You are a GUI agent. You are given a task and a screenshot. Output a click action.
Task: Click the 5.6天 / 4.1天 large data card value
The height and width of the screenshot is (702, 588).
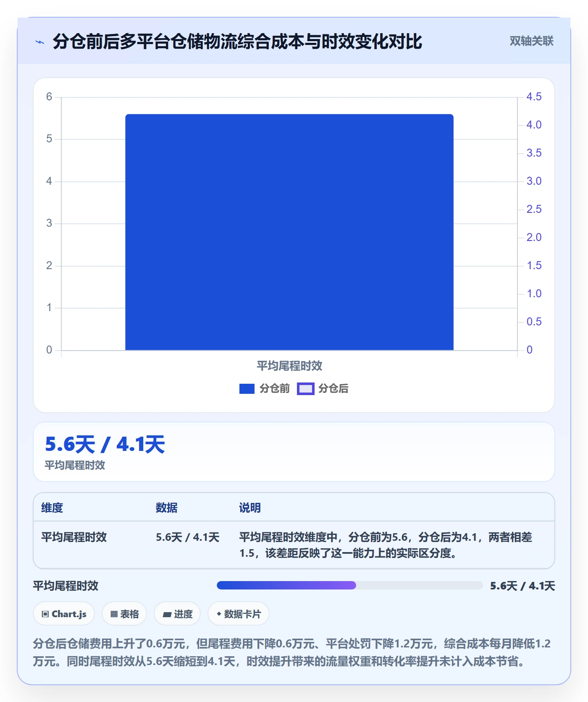105,444
